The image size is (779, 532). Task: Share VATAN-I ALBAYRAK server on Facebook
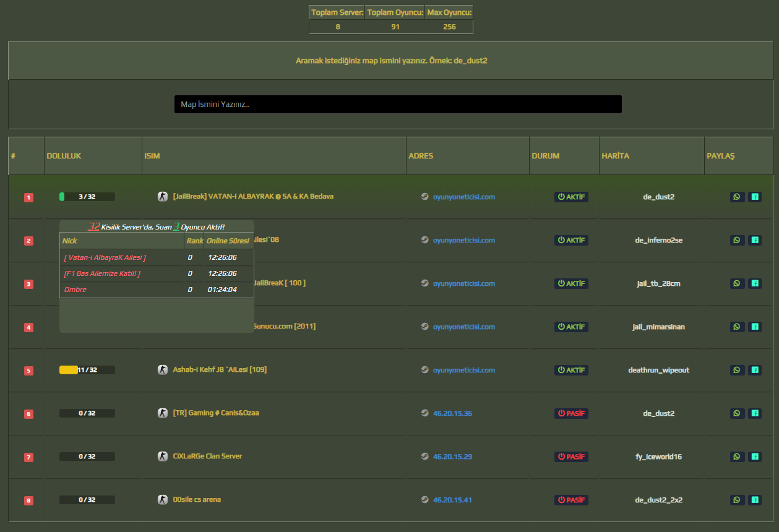click(755, 197)
